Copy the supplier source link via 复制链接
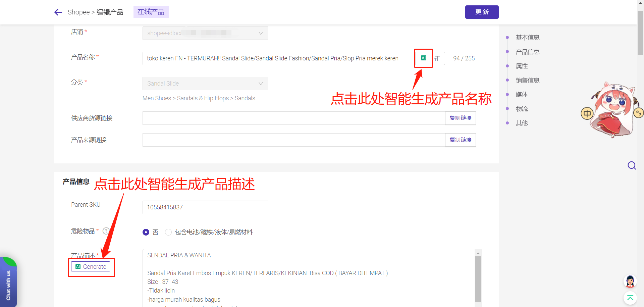 460,118
